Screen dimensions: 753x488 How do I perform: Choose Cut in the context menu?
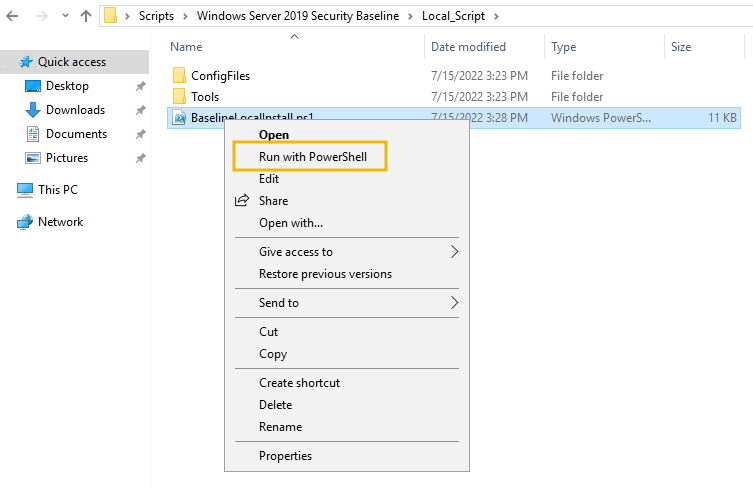[268, 332]
